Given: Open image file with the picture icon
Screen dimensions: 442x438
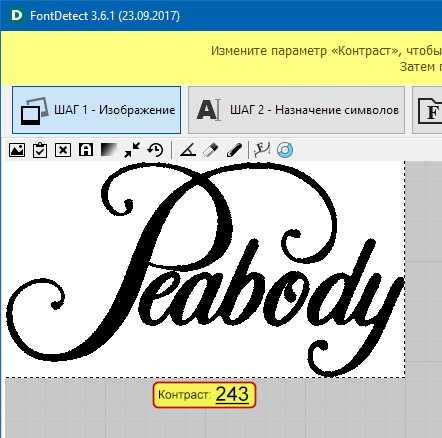Looking at the screenshot, I should [17, 150].
